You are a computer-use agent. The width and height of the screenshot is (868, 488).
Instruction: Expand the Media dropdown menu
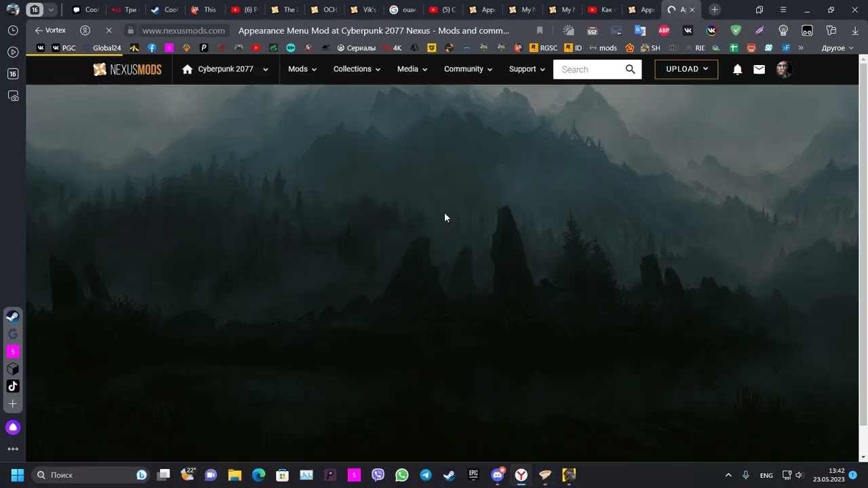point(412,69)
